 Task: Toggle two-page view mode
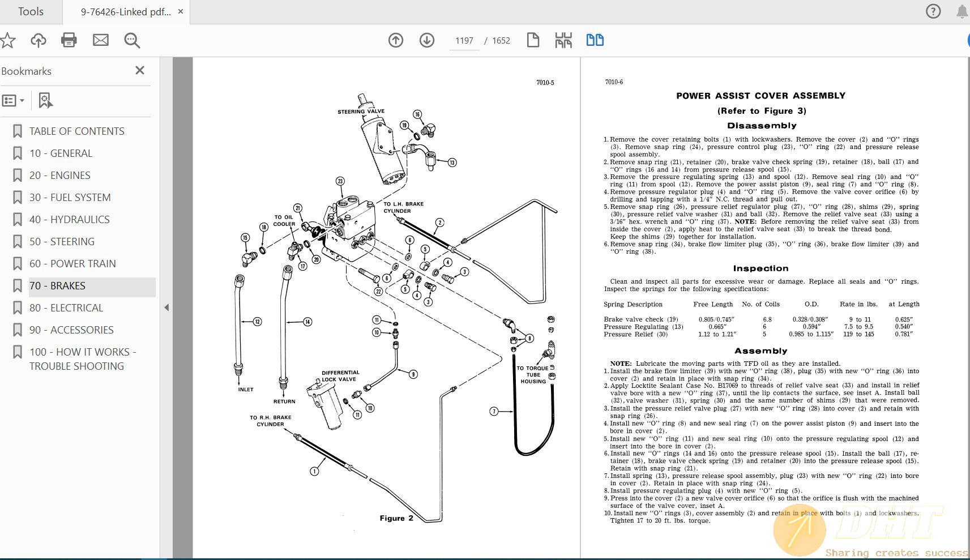pos(595,40)
